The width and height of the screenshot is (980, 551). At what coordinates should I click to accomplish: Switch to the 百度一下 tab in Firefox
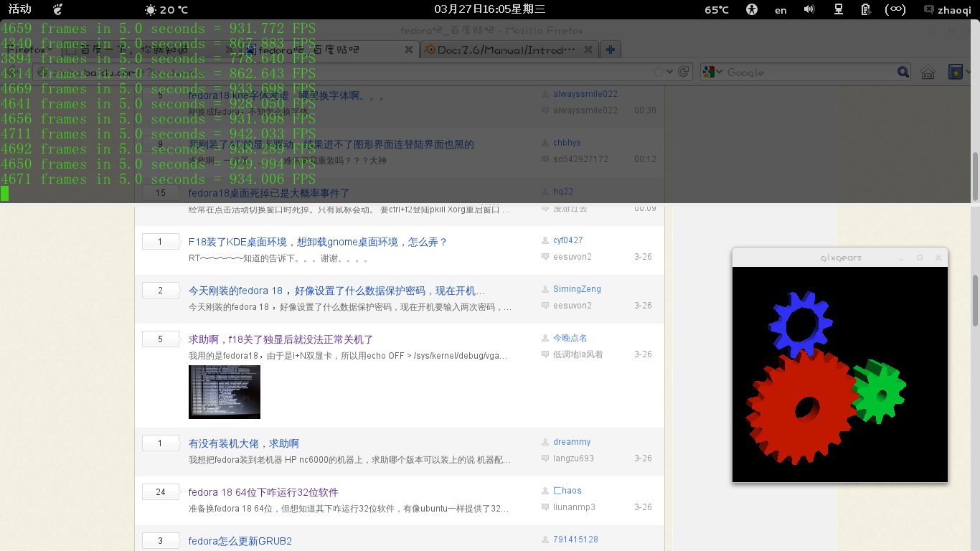[x=150, y=50]
